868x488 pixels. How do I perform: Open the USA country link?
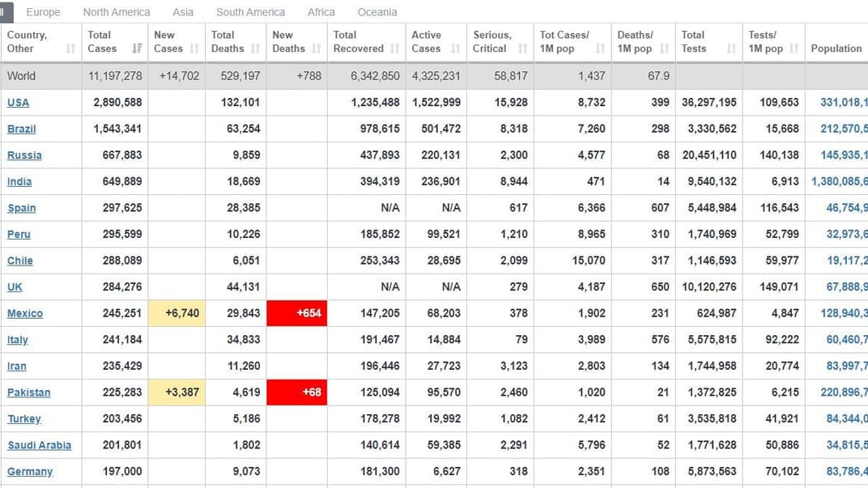click(18, 103)
